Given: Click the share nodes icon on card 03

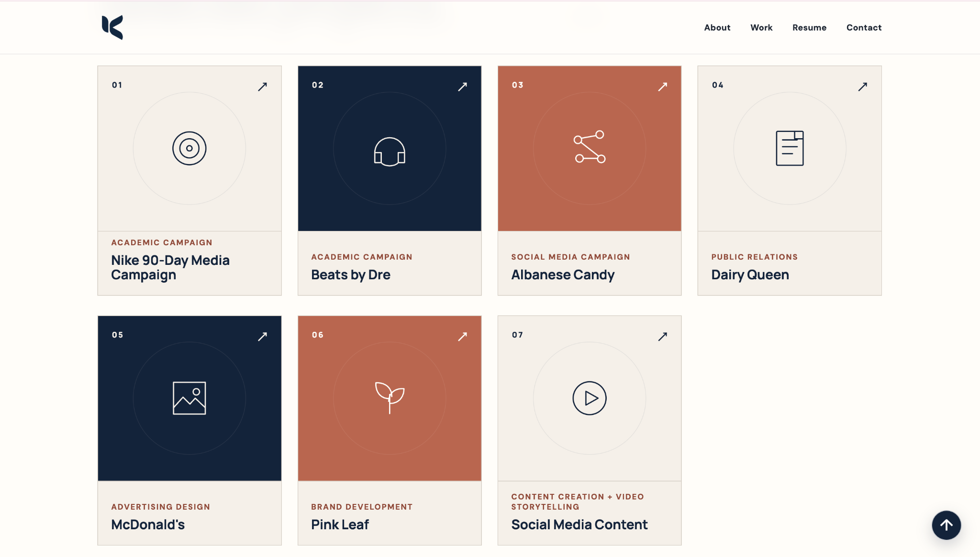Looking at the screenshot, I should 590,147.
